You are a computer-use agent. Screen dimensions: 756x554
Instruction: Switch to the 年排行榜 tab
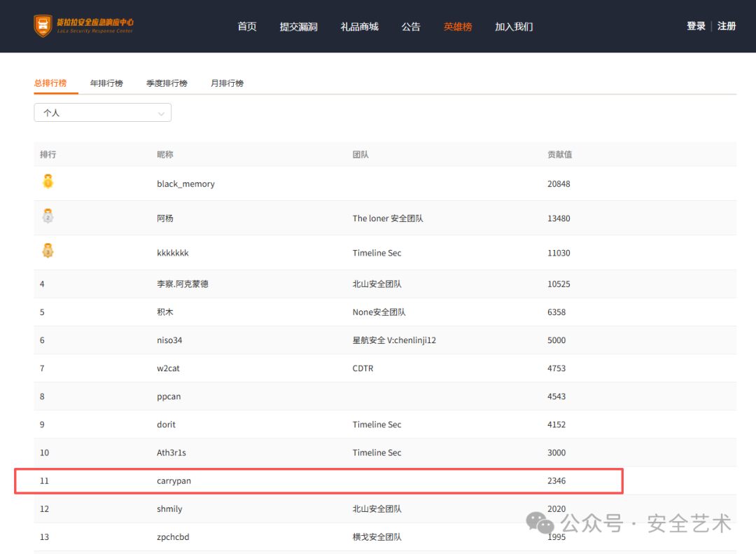(106, 83)
